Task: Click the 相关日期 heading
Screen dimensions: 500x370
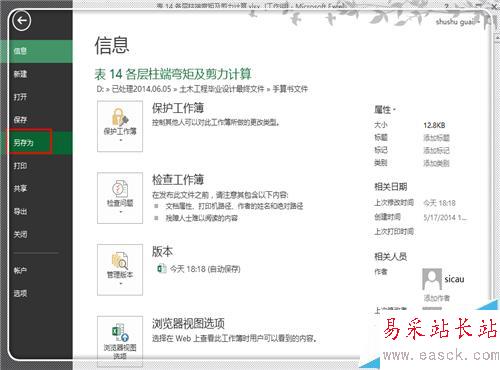Action: pyautogui.click(x=391, y=187)
